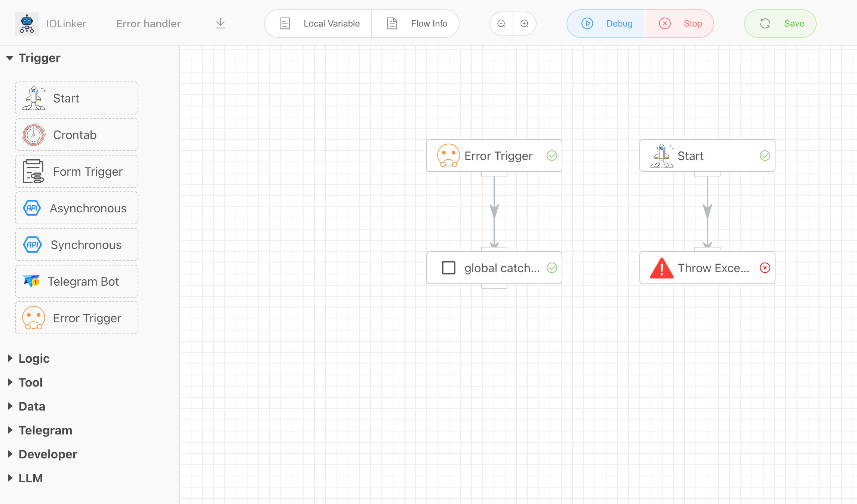
Task: Click green check status on canvas Start node
Action: (765, 156)
